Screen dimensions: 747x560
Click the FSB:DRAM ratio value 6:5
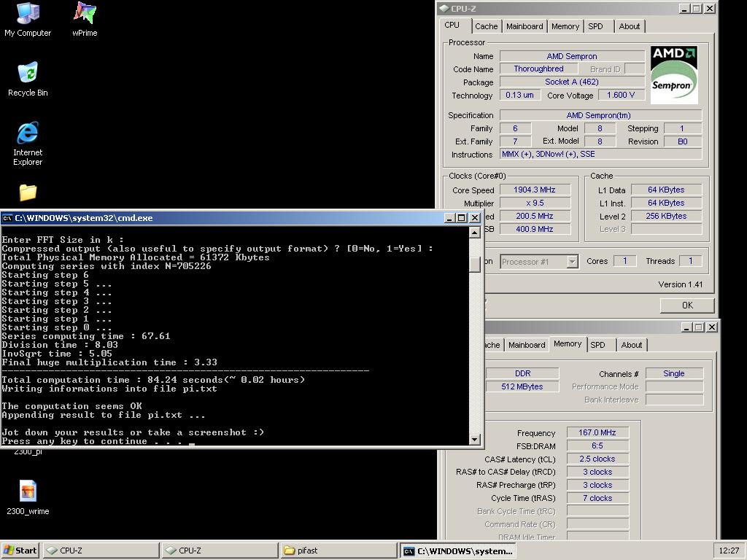coord(597,446)
